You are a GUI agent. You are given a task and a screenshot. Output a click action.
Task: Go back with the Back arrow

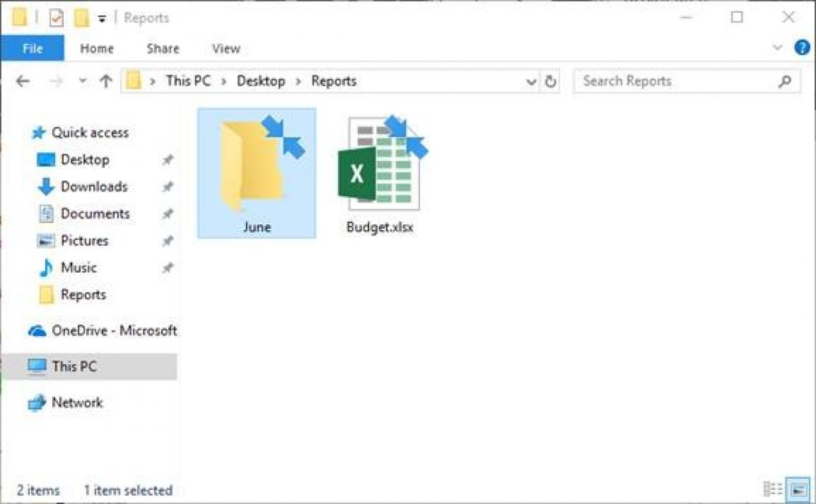23,82
